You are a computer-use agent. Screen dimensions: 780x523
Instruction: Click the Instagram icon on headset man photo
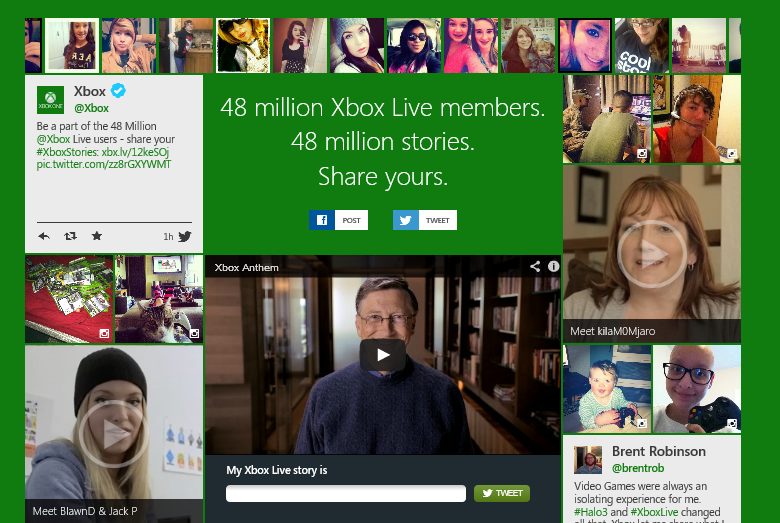click(732, 154)
